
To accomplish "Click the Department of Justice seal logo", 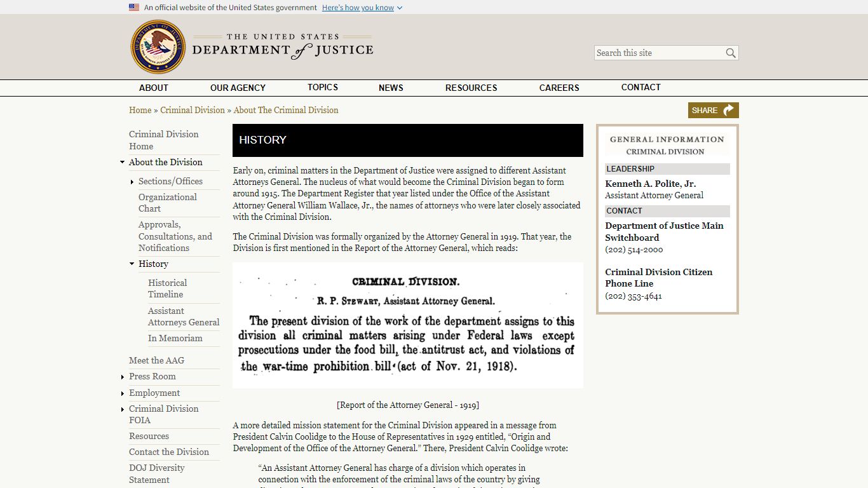I will pyautogui.click(x=158, y=46).
